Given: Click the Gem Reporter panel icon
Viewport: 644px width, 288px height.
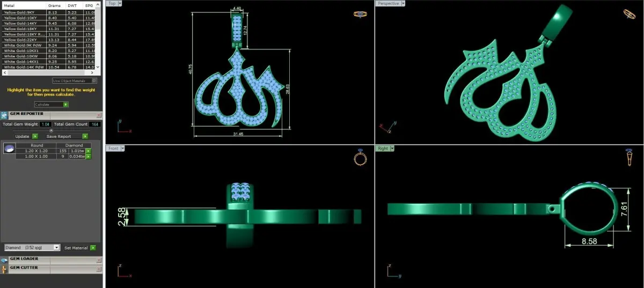Looking at the screenshot, I should 4,114.
